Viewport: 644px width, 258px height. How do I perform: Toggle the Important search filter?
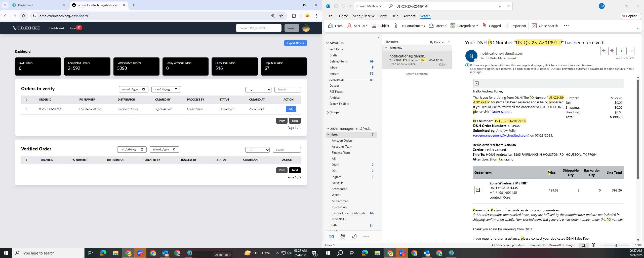516,26
